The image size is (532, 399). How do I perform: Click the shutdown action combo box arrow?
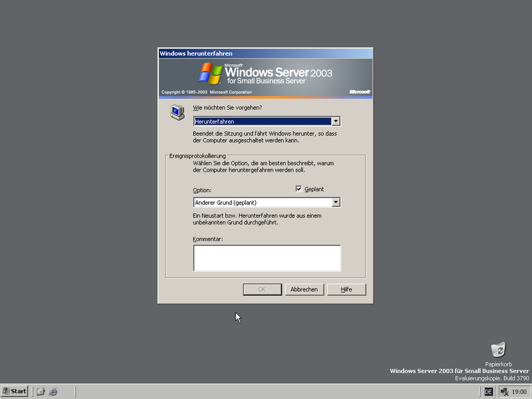[x=337, y=121]
